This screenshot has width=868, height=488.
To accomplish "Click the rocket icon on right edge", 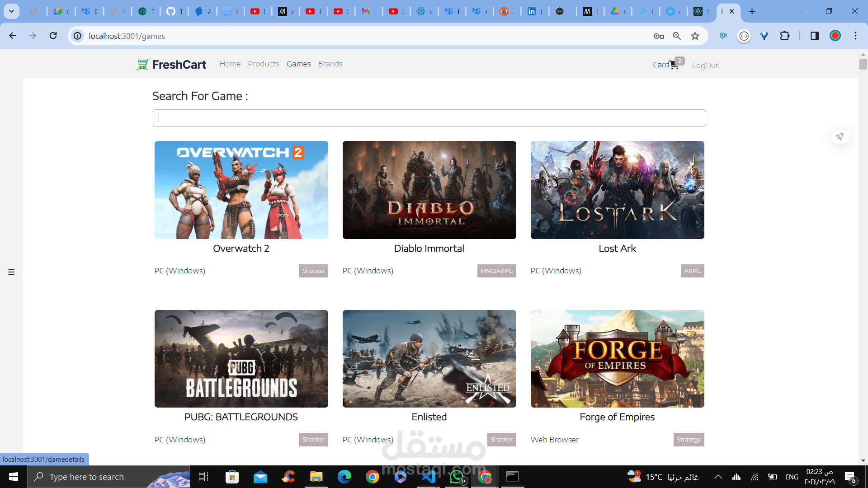I will pyautogui.click(x=840, y=136).
